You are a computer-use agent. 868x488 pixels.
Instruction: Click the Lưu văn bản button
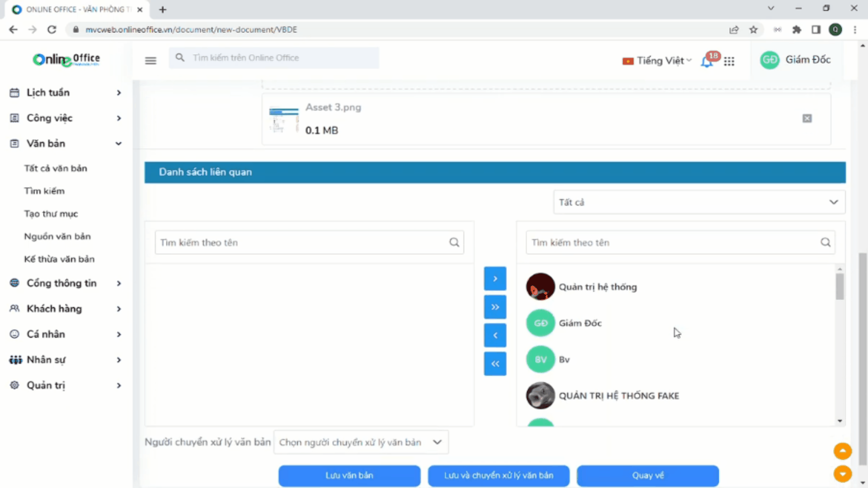click(x=349, y=475)
